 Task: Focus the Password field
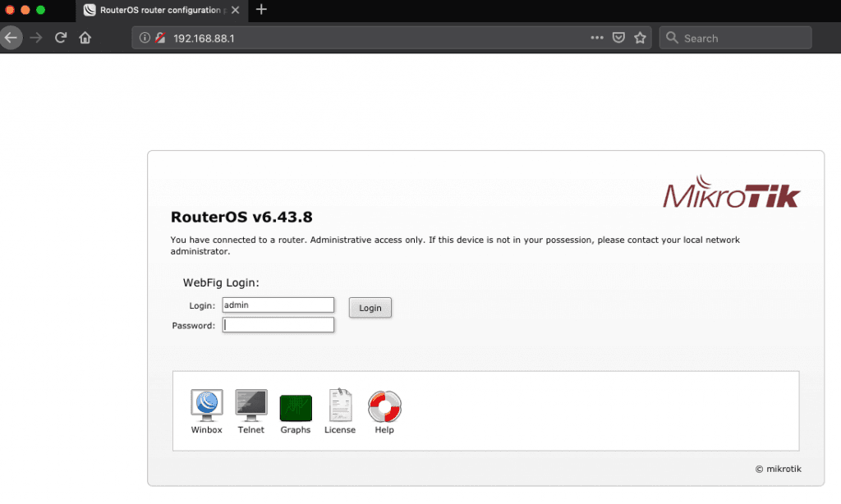point(278,325)
